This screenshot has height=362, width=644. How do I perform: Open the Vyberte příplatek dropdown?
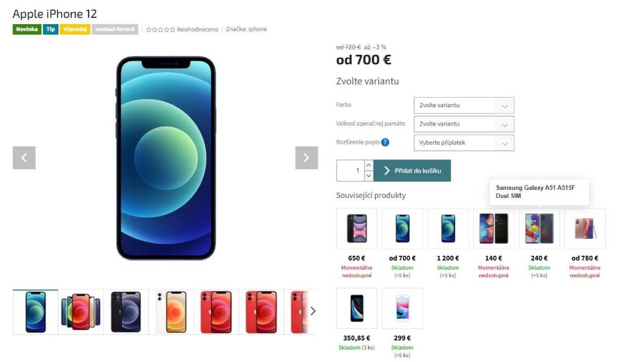click(x=464, y=143)
